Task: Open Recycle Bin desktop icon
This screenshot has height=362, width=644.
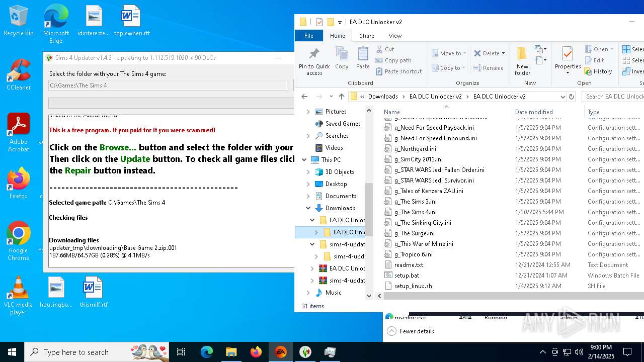Action: [x=19, y=22]
